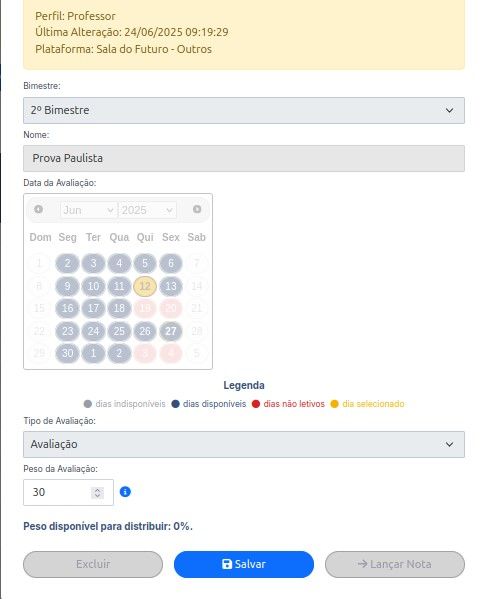484x599 pixels.
Task: Open the year selector showing 2025
Action: (x=147, y=210)
